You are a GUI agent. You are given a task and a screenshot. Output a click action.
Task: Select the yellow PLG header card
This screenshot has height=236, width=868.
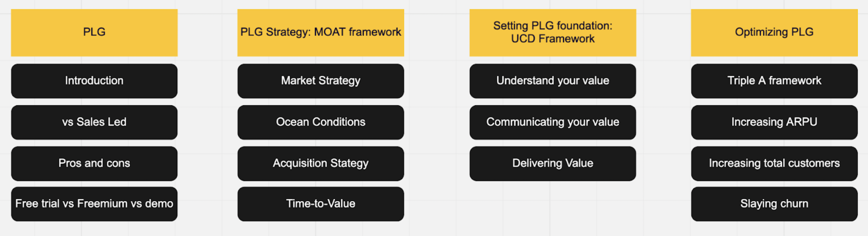click(x=94, y=33)
